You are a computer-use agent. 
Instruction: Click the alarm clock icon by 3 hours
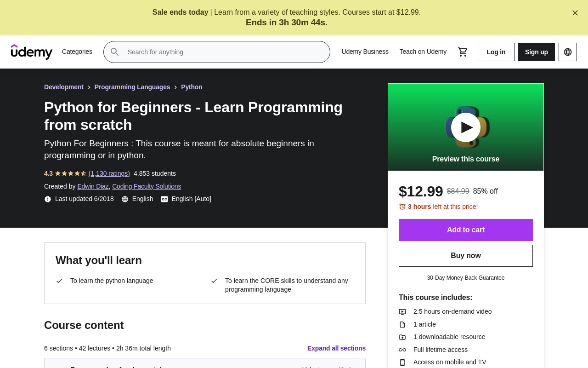(x=402, y=207)
